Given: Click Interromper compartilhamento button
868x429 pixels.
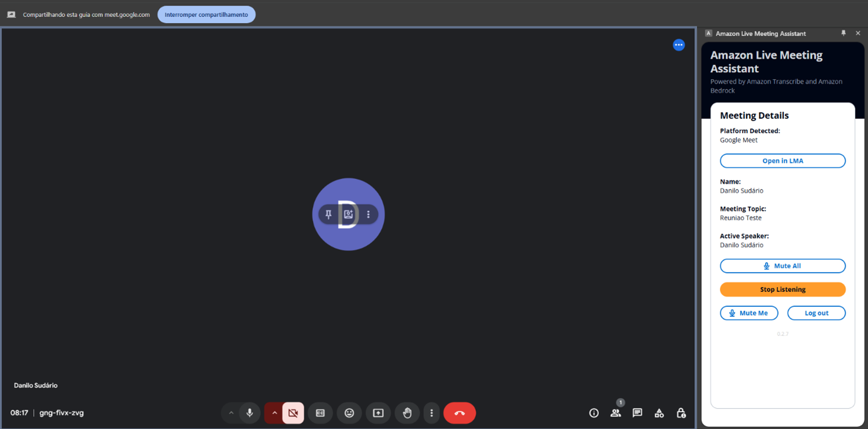Looking at the screenshot, I should point(206,15).
